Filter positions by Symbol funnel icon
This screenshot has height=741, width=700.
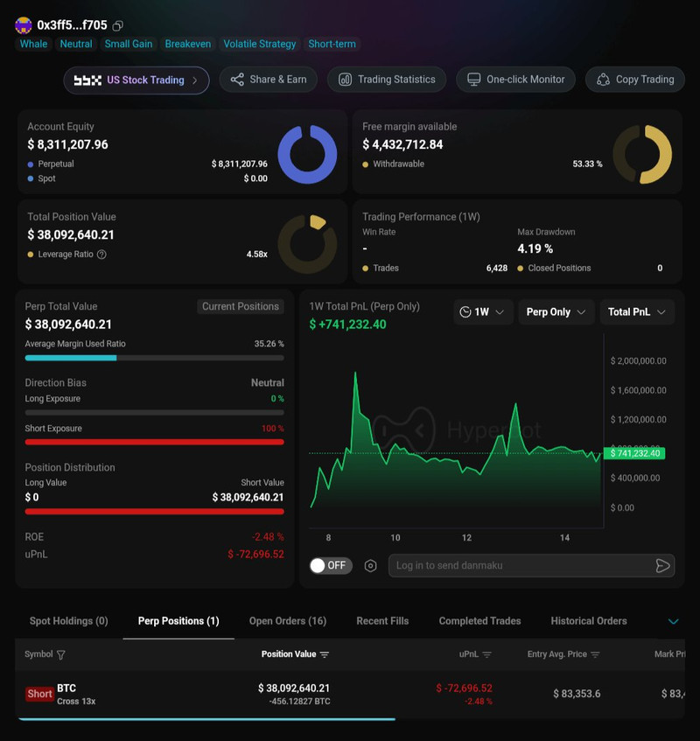61,654
